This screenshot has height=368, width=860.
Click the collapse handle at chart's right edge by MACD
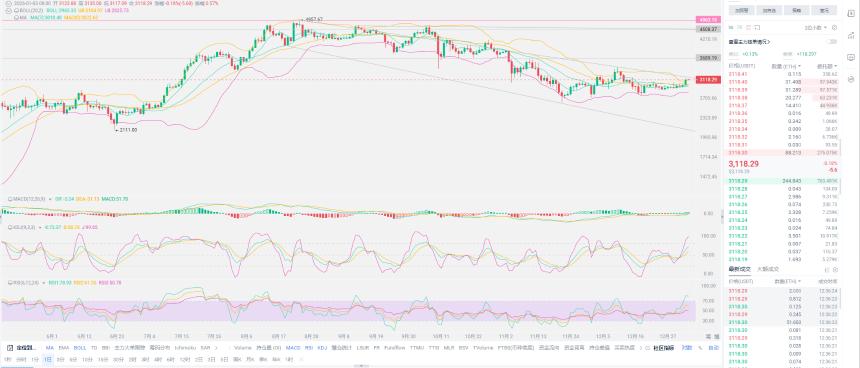[x=722, y=217]
